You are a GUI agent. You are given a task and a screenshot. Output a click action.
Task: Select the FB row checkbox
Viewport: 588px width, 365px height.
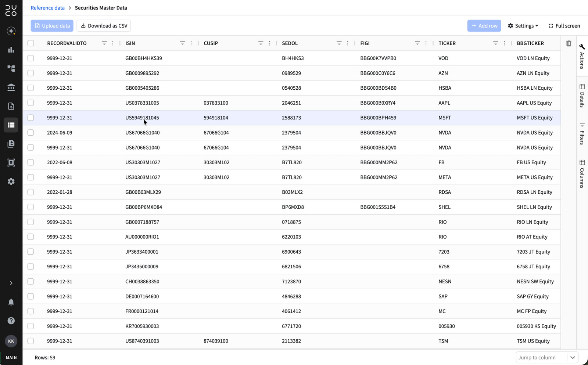tap(31, 162)
